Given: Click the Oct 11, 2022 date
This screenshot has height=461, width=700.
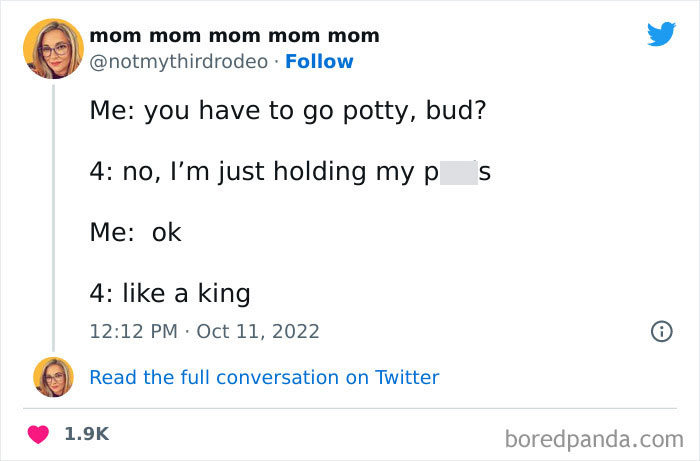Looking at the screenshot, I should click(257, 330).
